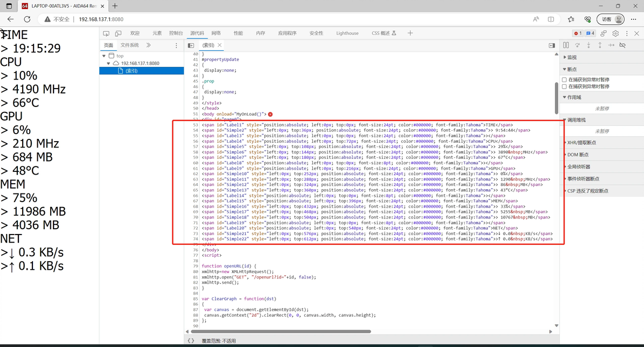Open the 文件系统 navigator tab
This screenshot has height=347, width=644.
(x=129, y=45)
